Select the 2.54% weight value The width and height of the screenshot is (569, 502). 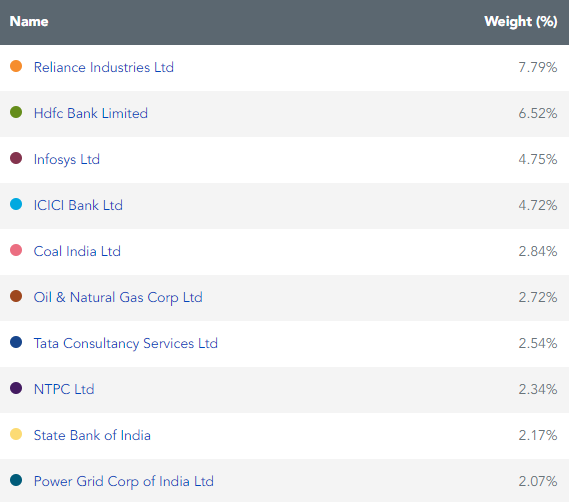[538, 343]
